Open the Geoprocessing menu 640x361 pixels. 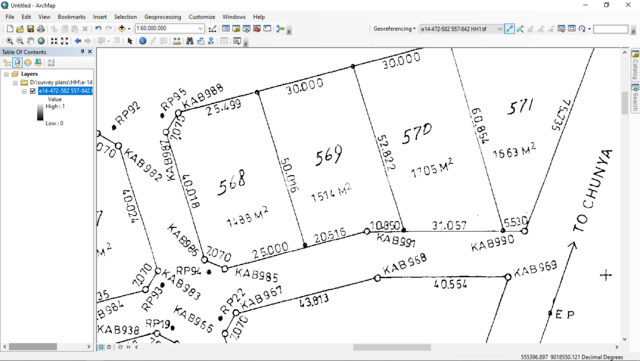click(162, 17)
